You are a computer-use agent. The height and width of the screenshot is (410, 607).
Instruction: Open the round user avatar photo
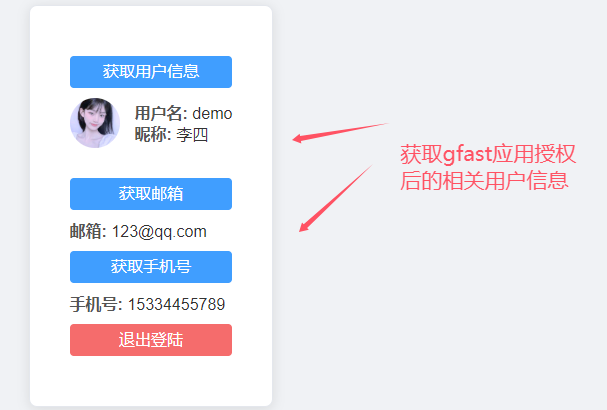(x=95, y=123)
